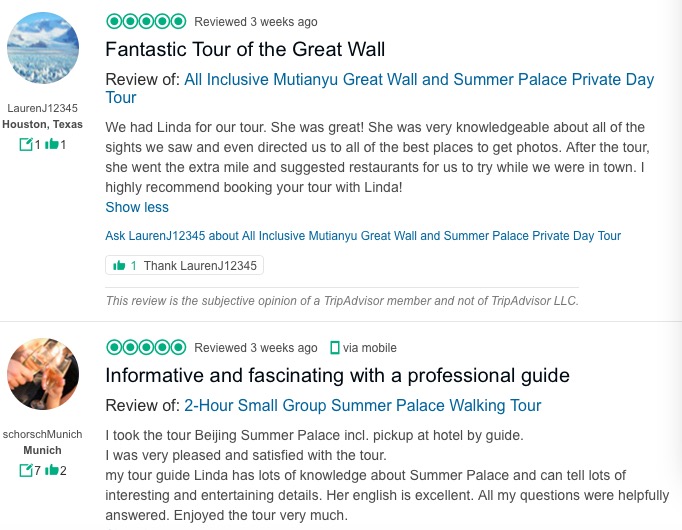Open 'Informative and fascinating' review title
Screen dimensions: 682x530
(337, 376)
